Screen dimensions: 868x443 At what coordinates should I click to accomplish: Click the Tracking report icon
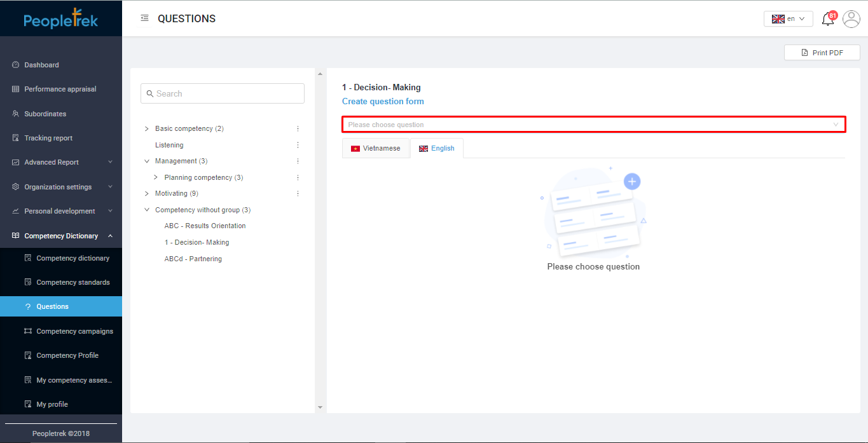(x=16, y=138)
